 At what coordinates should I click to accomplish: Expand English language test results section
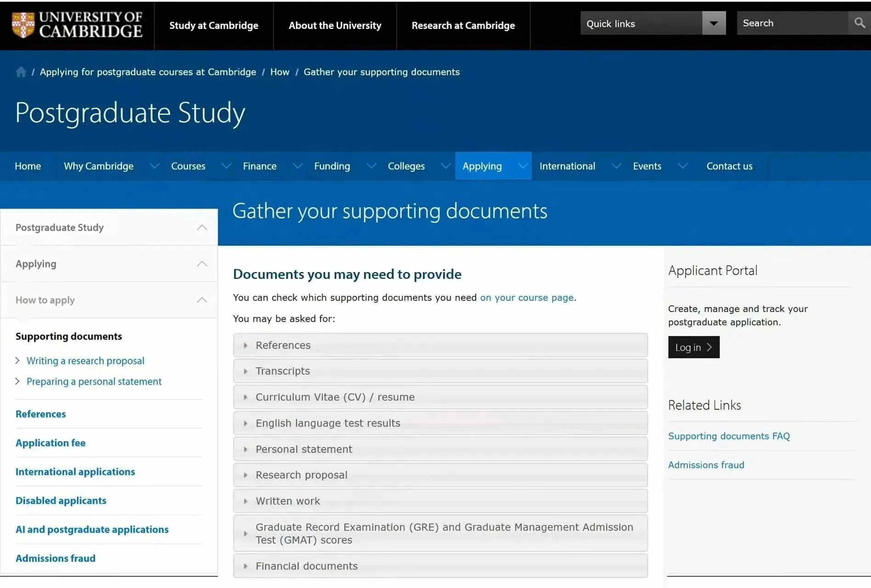(x=440, y=423)
